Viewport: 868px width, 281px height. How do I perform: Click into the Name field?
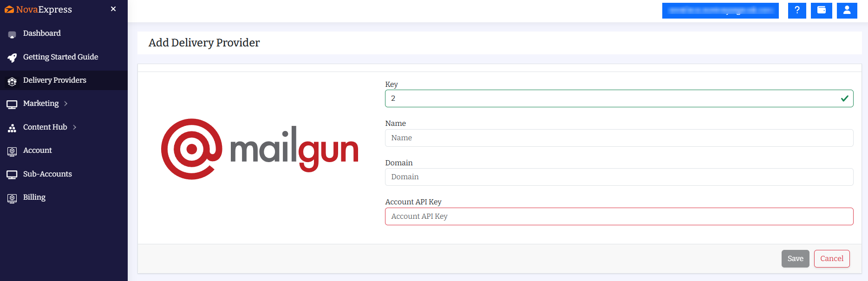619,138
